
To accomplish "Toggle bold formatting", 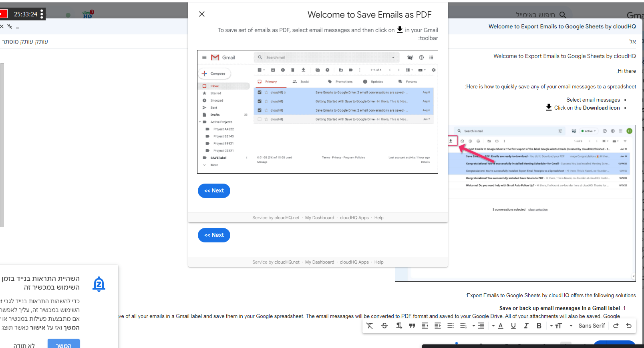I will (x=539, y=326).
